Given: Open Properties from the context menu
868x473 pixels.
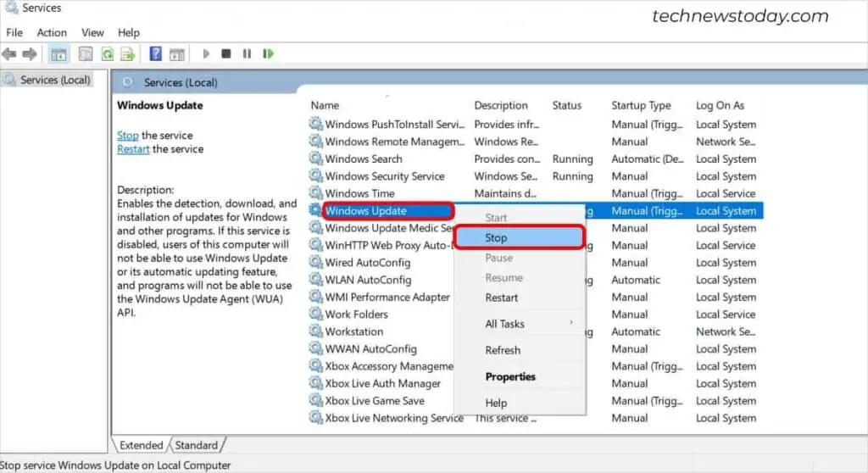Looking at the screenshot, I should point(520,376).
